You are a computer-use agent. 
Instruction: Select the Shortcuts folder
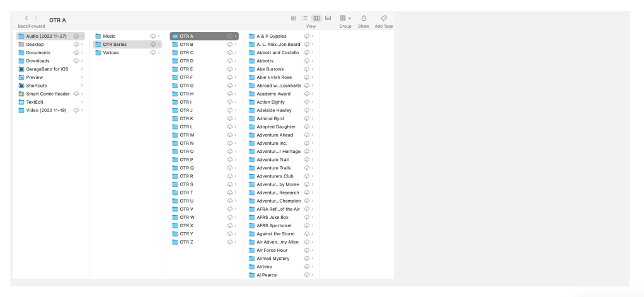39,86
